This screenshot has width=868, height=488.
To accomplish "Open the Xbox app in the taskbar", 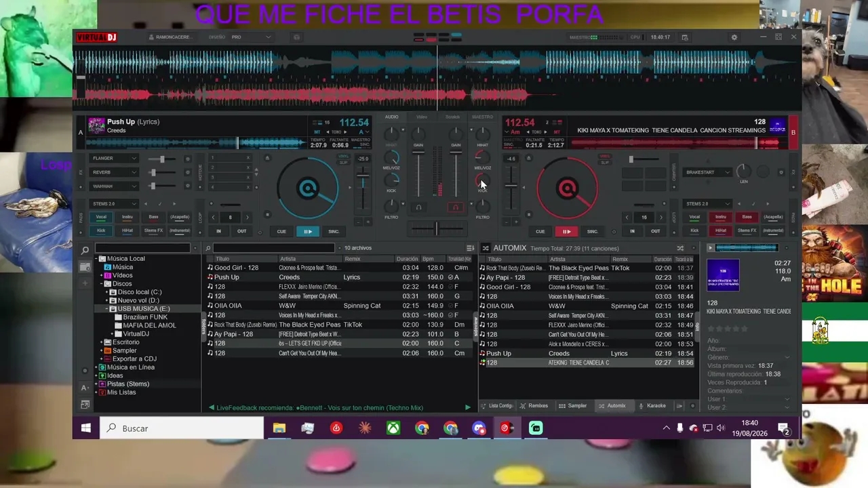I will click(393, 428).
